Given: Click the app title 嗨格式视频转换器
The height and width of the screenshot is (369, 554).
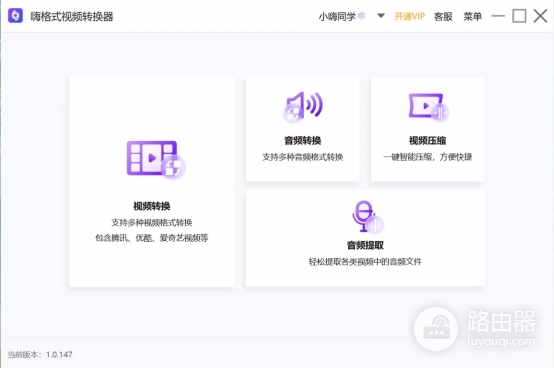Looking at the screenshot, I should click(72, 16).
